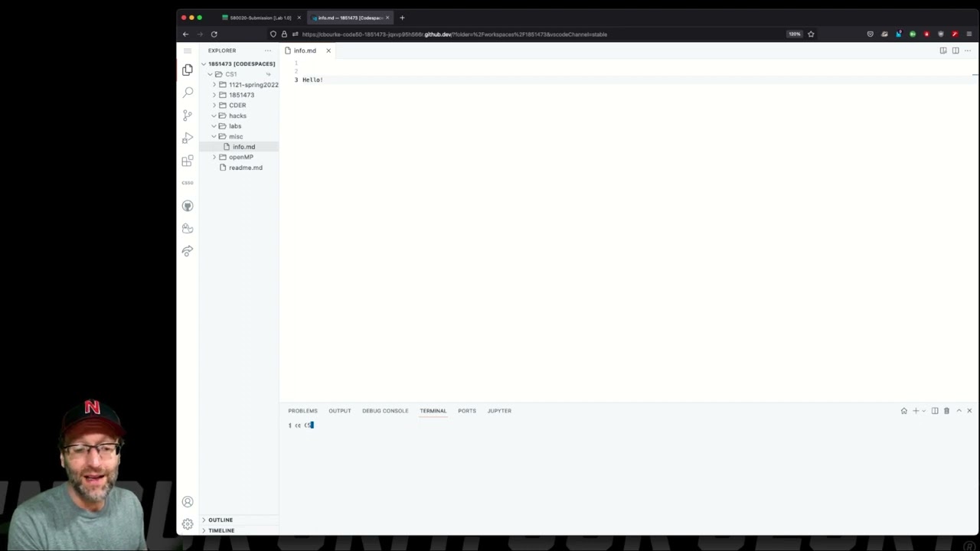Open a new browser tab
The image size is (980, 551).
click(402, 18)
